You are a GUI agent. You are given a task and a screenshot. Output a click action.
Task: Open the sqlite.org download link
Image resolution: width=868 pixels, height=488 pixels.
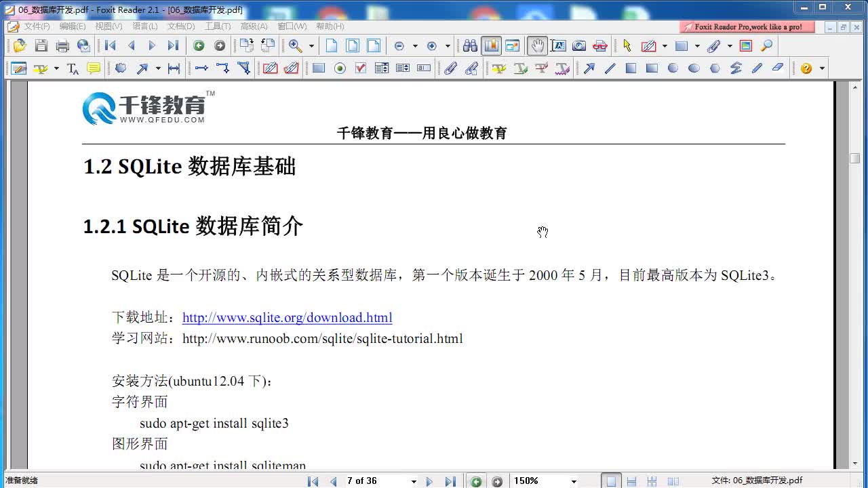(287, 317)
